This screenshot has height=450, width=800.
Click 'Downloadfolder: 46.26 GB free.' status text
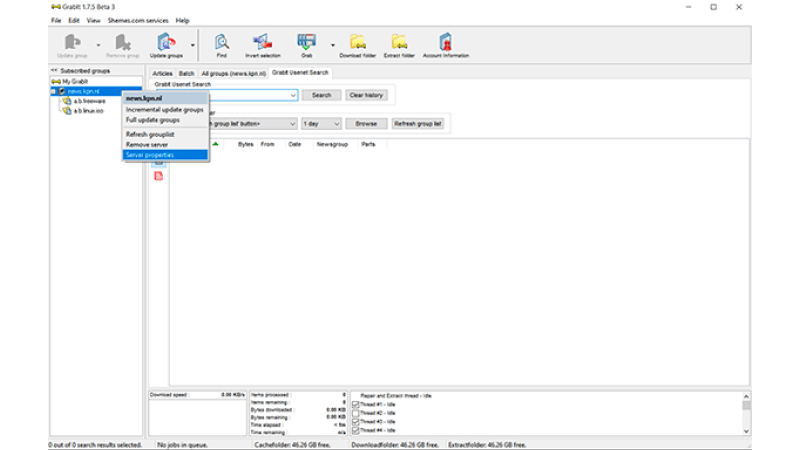[395, 445]
